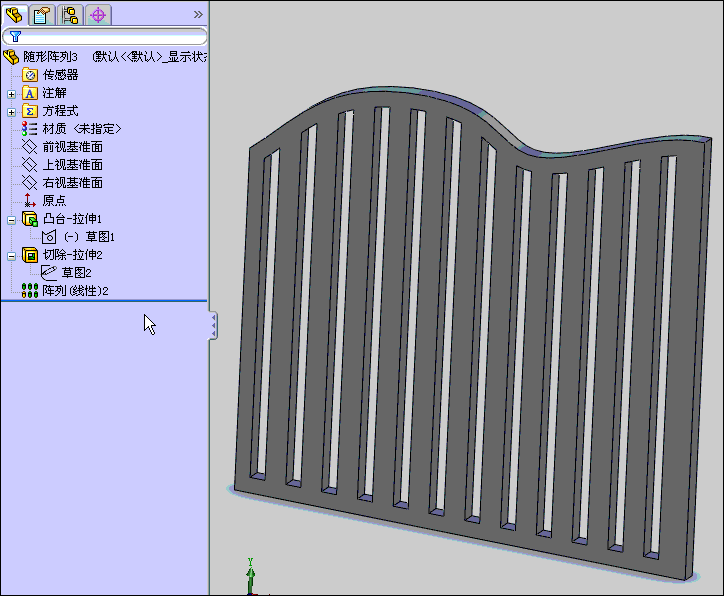Image resolution: width=724 pixels, height=596 pixels.
Task: Expand the 注解 annotations node
Action: [x=12, y=94]
